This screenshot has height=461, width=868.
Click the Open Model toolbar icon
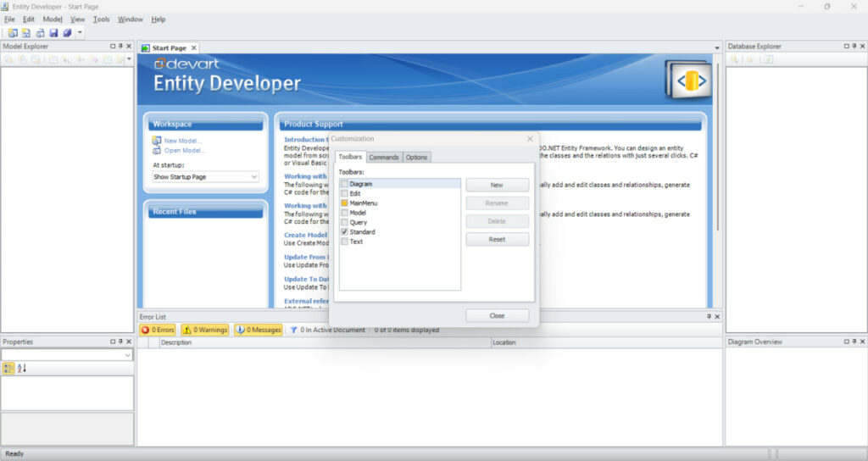tap(40, 33)
